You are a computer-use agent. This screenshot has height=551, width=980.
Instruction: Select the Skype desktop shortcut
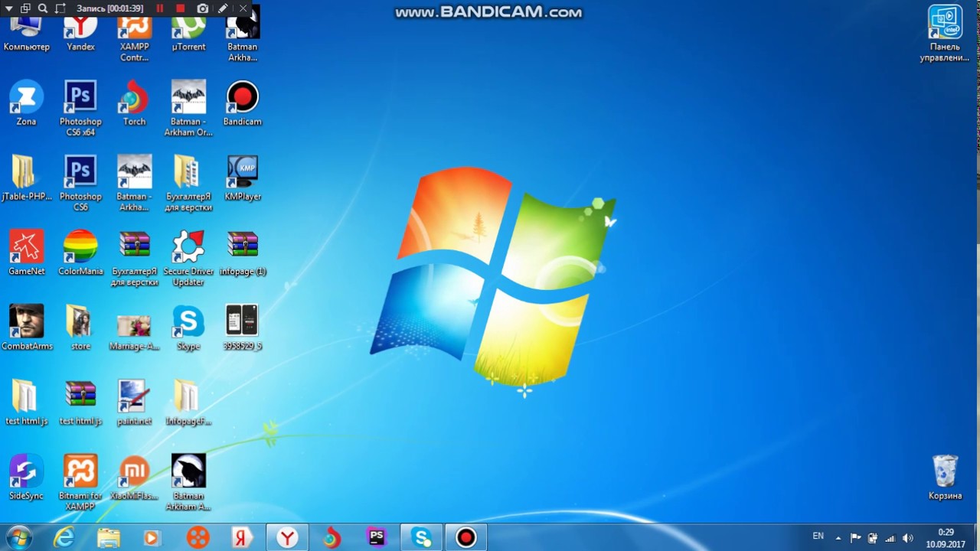click(188, 328)
